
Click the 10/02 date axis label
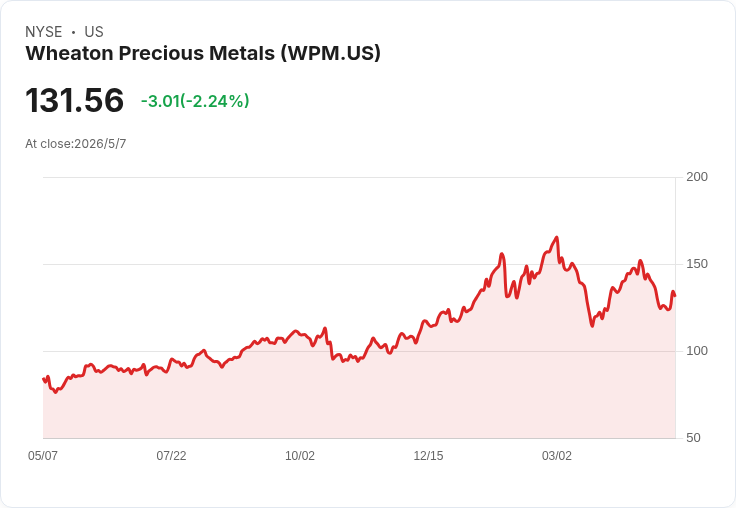click(300, 455)
